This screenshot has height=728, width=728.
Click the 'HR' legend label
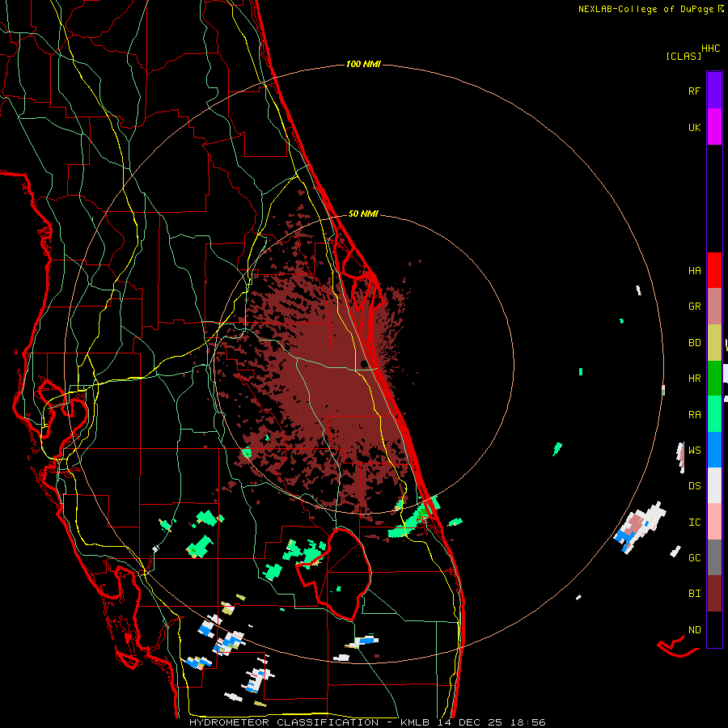[x=695, y=379]
